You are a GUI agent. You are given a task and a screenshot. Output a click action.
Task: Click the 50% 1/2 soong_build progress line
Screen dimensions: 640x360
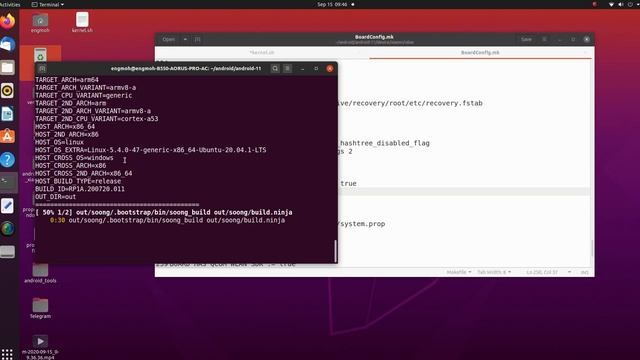[164, 212]
